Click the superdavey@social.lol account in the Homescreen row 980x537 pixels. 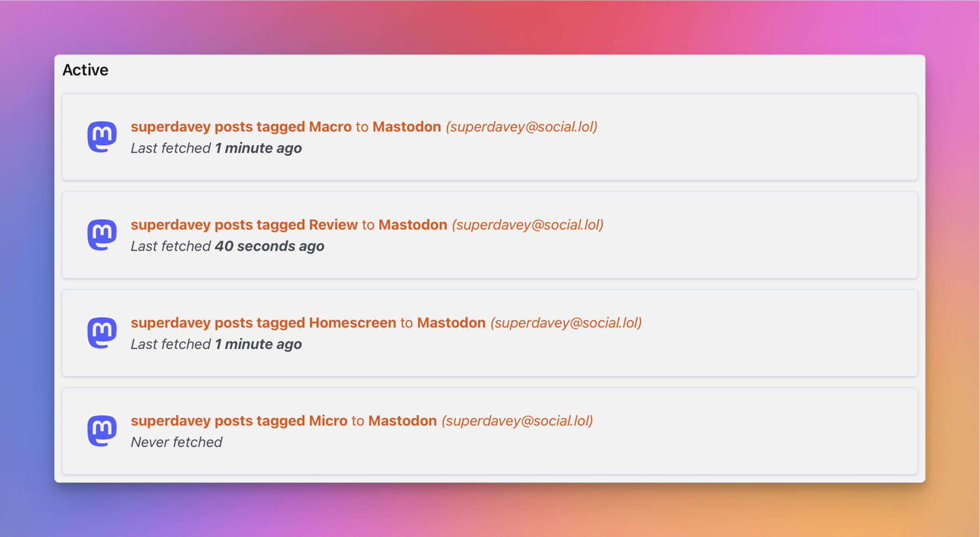pos(566,323)
